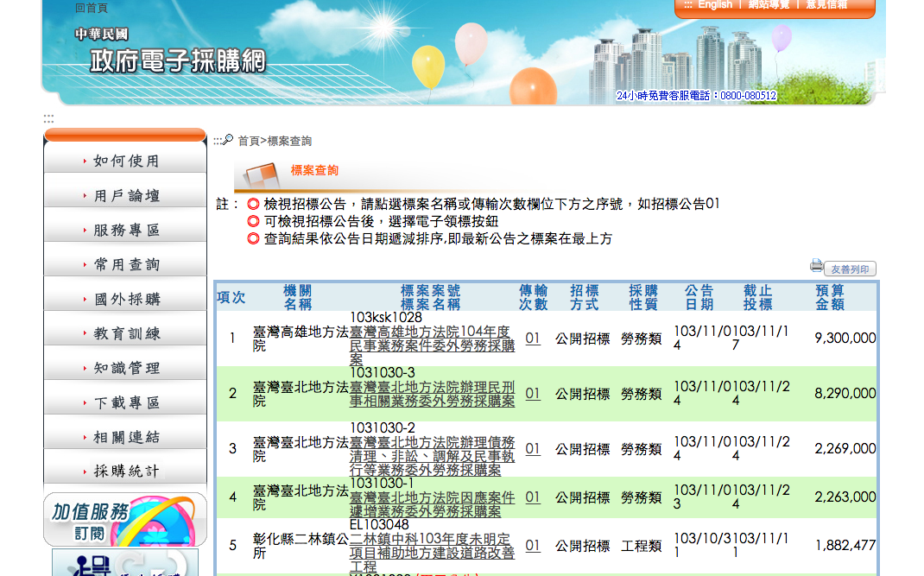Open the 國外採購 menu item
The width and height of the screenshot is (924, 576).
click(x=125, y=299)
